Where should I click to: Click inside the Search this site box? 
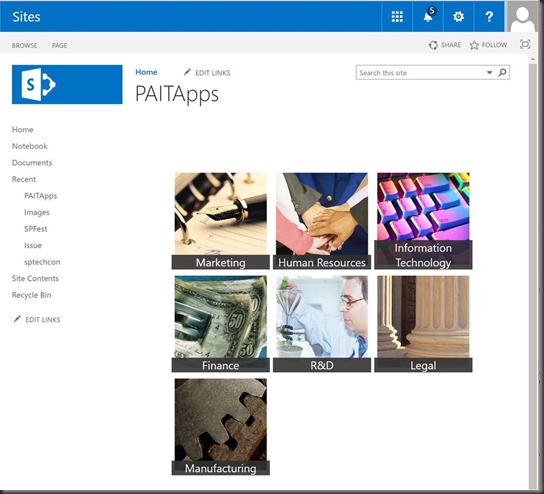click(x=420, y=73)
